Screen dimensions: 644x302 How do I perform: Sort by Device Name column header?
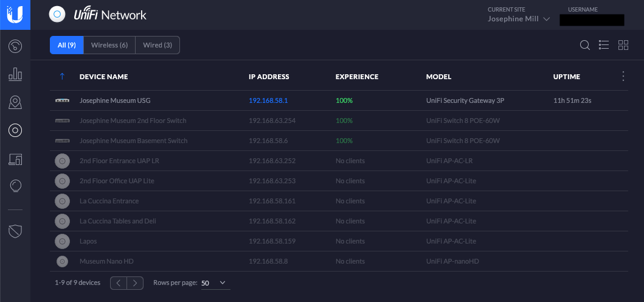(x=103, y=77)
